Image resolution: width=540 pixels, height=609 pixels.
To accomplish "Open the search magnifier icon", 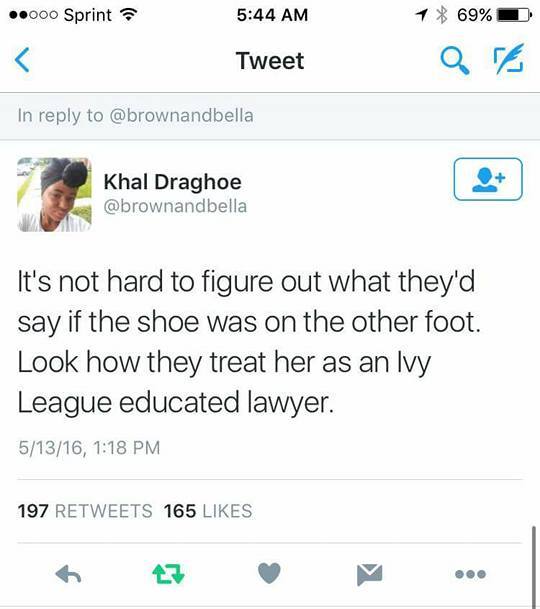I will tap(455, 61).
